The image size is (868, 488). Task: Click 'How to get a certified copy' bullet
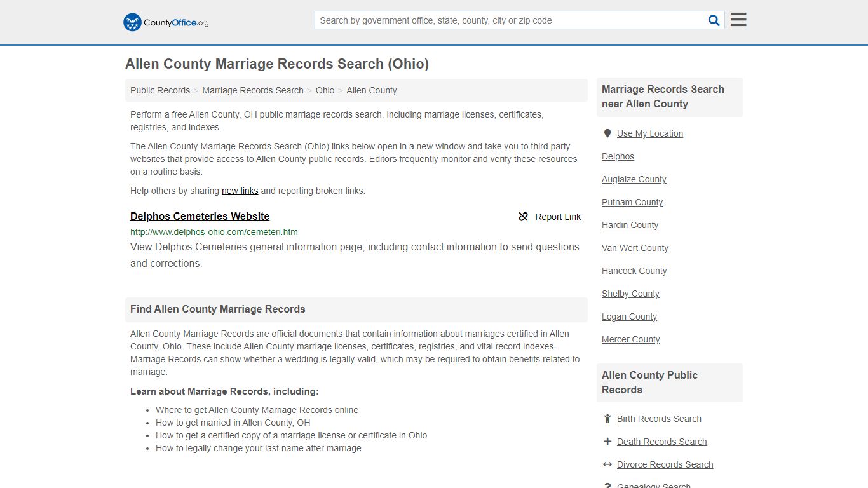pyautogui.click(x=291, y=435)
